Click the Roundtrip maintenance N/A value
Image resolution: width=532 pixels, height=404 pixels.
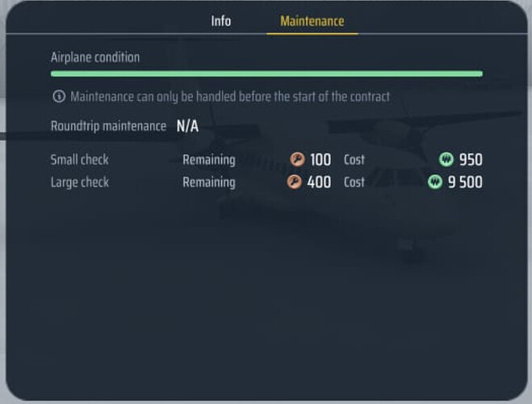pyautogui.click(x=187, y=126)
